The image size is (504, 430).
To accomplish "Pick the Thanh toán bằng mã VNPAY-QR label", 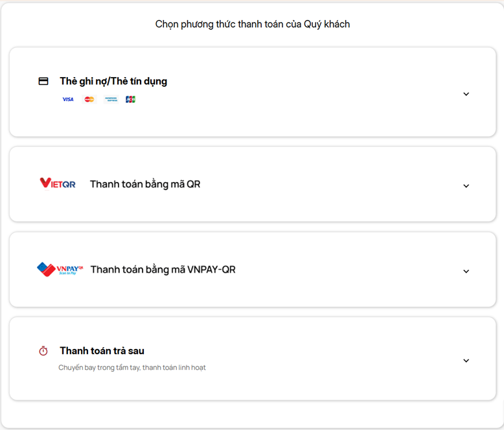I will tap(163, 269).
